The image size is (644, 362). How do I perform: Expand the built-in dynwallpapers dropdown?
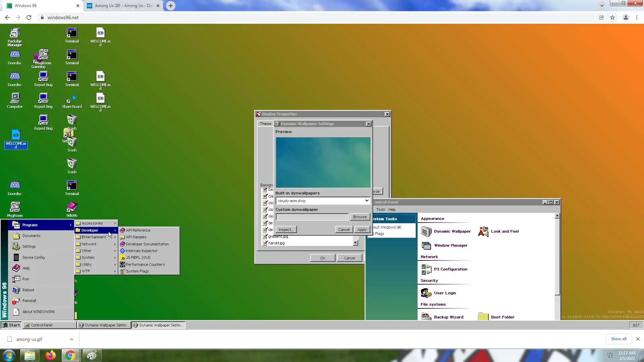(367, 201)
